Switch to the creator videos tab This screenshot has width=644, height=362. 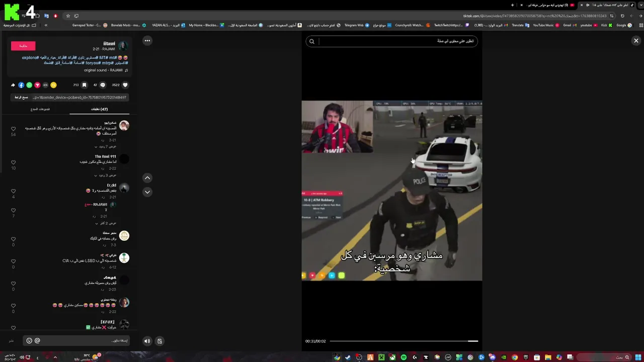pyautogui.click(x=40, y=109)
